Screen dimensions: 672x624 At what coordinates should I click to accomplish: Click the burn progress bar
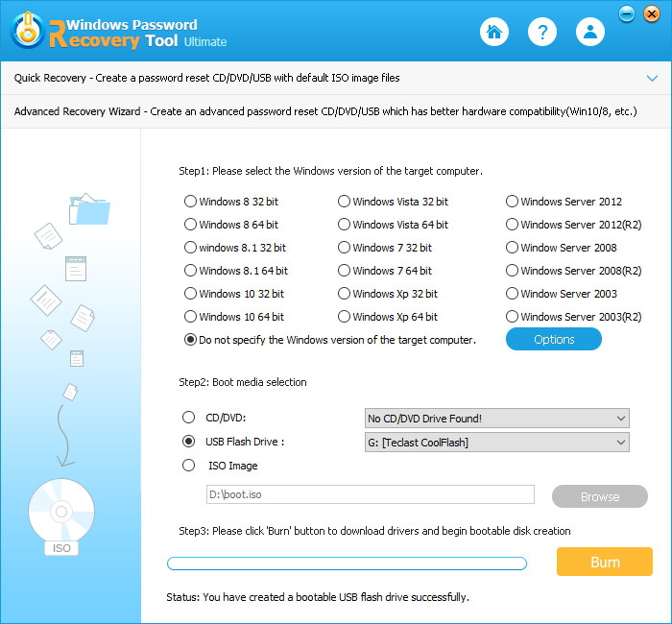[347, 564]
